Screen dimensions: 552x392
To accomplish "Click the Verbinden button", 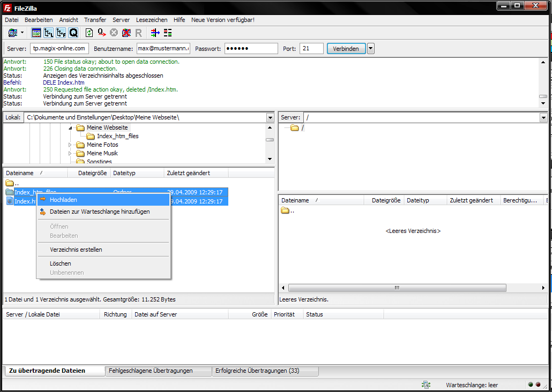I will pos(346,49).
